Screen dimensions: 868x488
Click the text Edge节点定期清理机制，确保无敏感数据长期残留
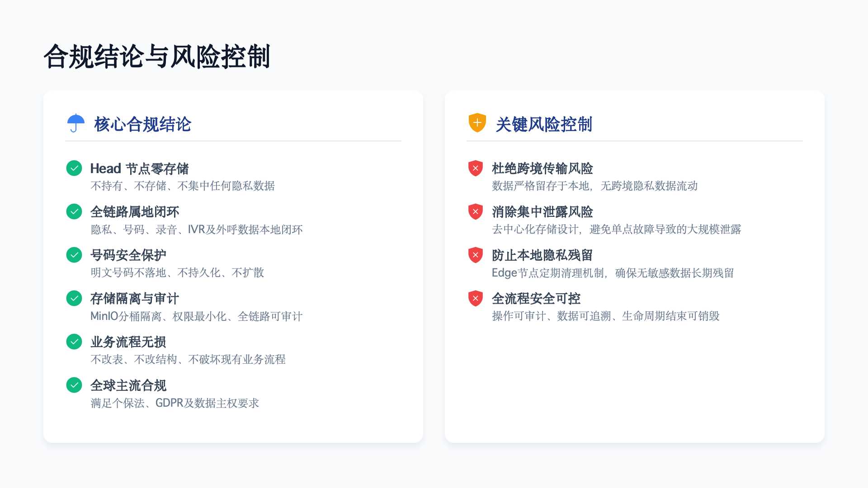coord(613,273)
